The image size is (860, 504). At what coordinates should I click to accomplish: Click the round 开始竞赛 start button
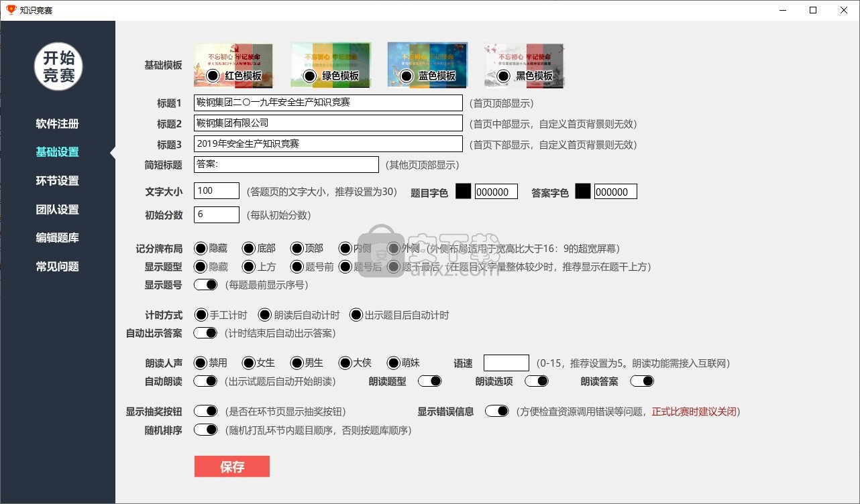click(58, 66)
